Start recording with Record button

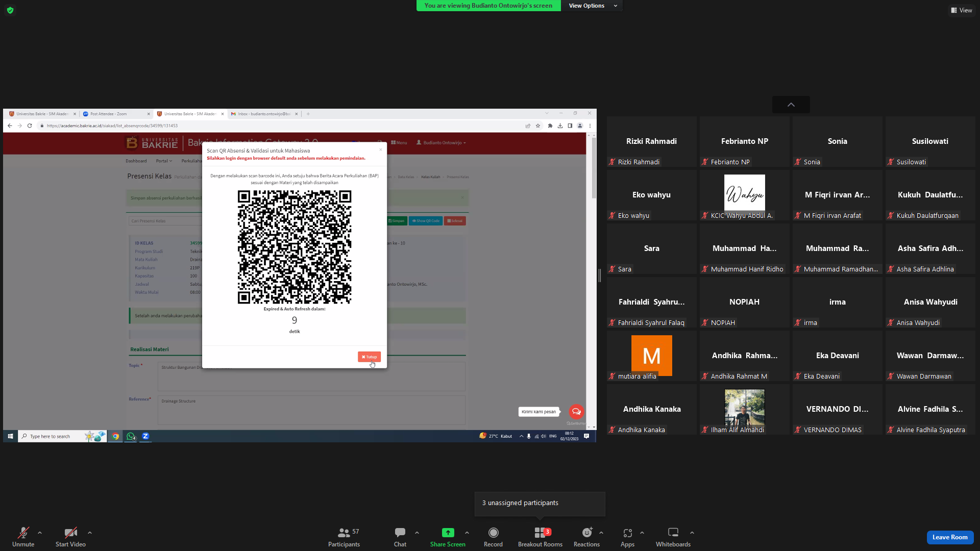click(493, 537)
